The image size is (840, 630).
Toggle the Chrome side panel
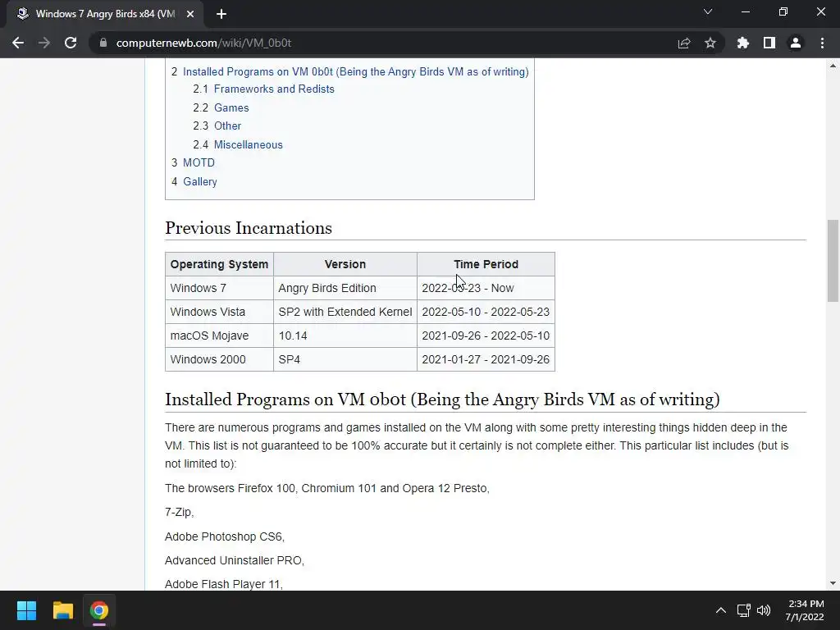click(x=769, y=43)
